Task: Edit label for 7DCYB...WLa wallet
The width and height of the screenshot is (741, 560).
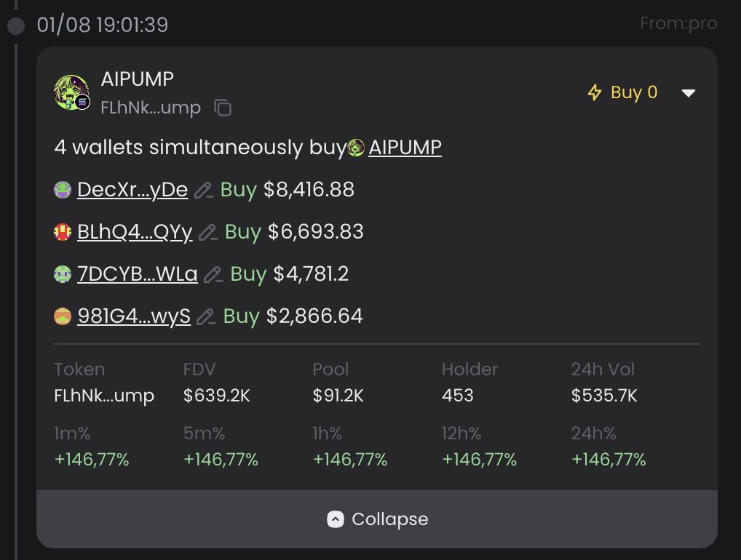Action: click(213, 274)
